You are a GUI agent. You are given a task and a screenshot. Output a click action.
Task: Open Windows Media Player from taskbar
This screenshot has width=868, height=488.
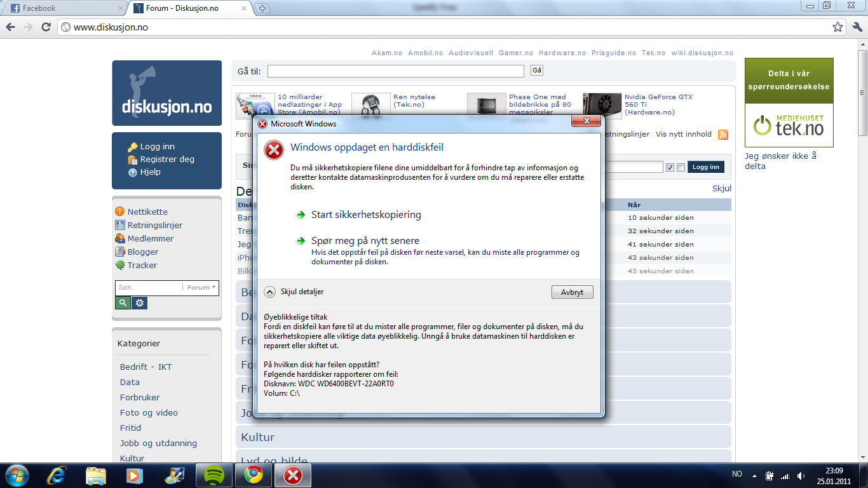[134, 475]
